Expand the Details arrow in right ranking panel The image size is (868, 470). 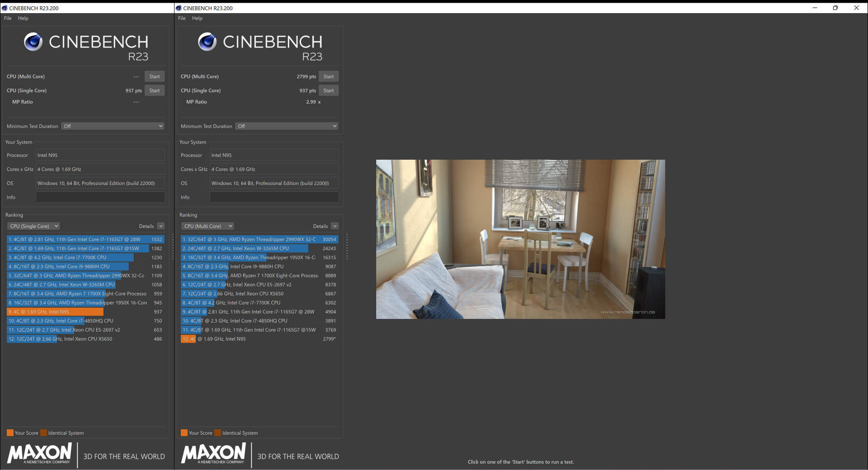click(x=335, y=226)
